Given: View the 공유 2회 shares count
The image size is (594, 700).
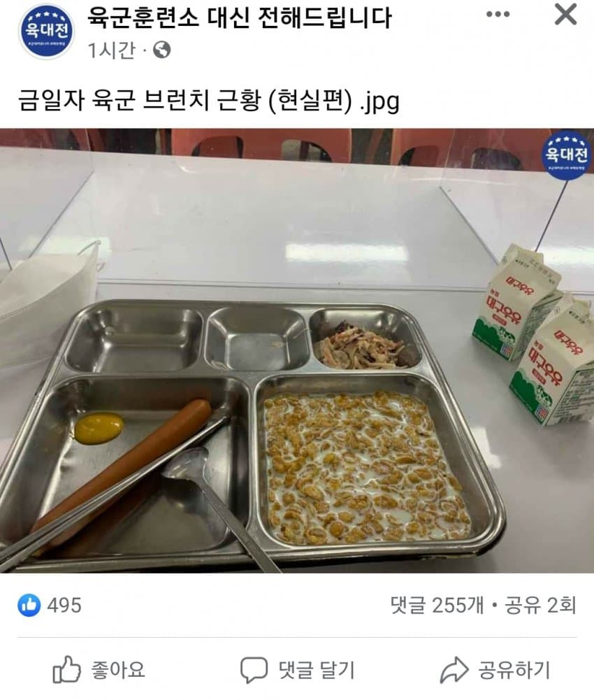Looking at the screenshot, I should point(540,606).
